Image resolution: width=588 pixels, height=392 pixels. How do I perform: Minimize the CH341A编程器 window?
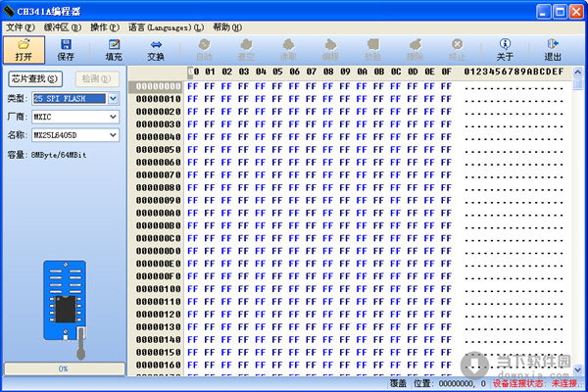click(x=543, y=12)
